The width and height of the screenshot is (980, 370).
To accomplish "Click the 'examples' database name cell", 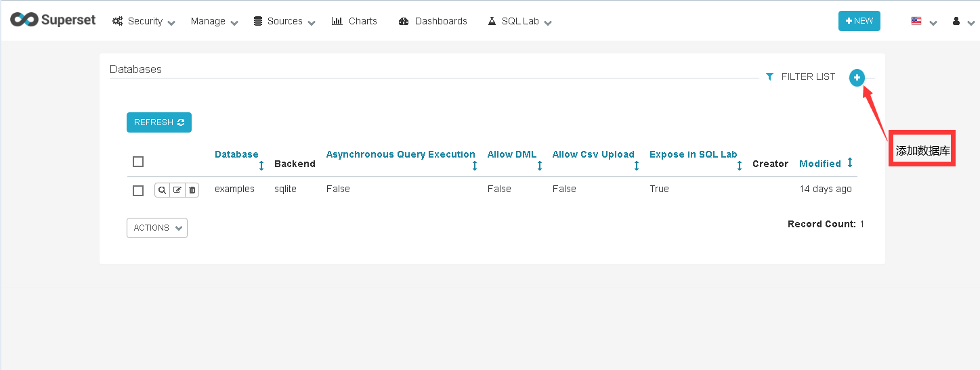I will 234,189.
